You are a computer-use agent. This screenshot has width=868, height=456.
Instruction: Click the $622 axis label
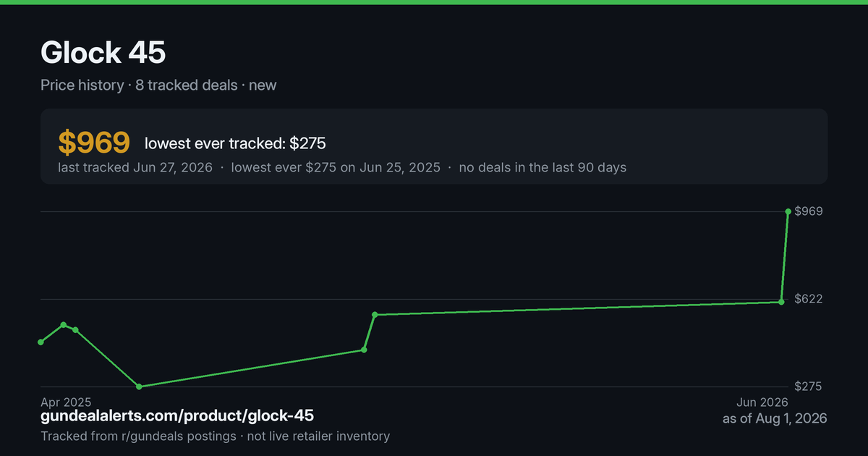point(809,299)
